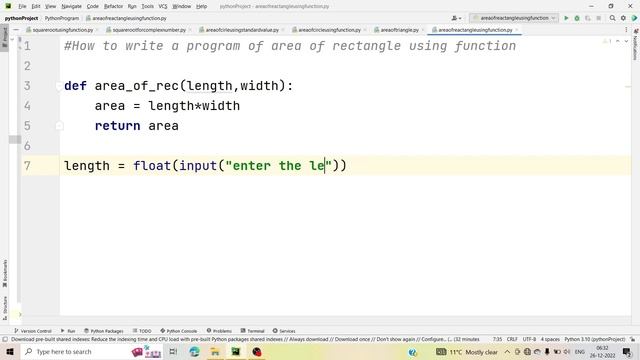Toggle tool window quick access icon bottom-left
640x360 pixels.
click(x=5, y=339)
